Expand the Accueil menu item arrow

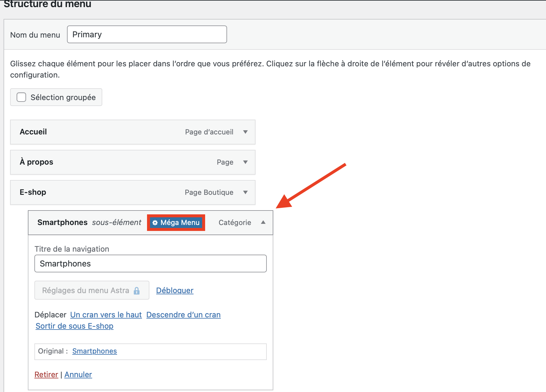click(245, 132)
